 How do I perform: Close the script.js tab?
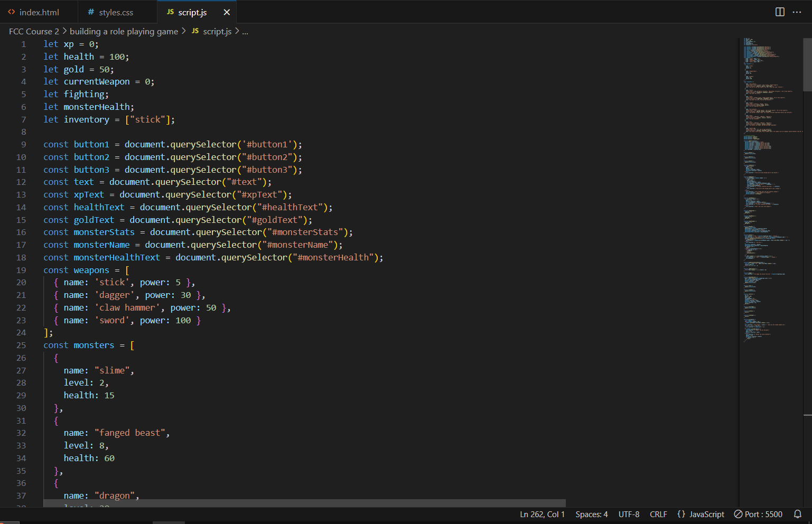coord(227,12)
